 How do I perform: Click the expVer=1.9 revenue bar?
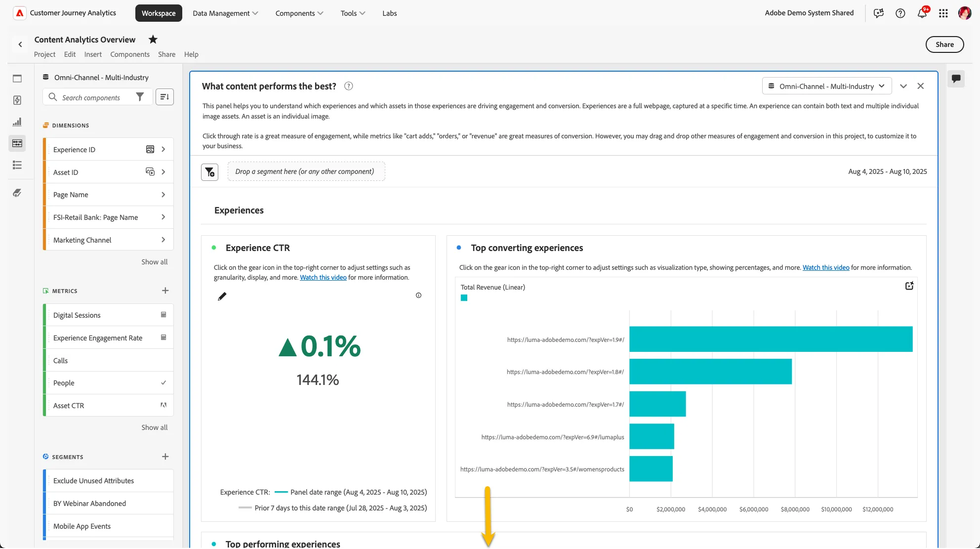point(771,339)
